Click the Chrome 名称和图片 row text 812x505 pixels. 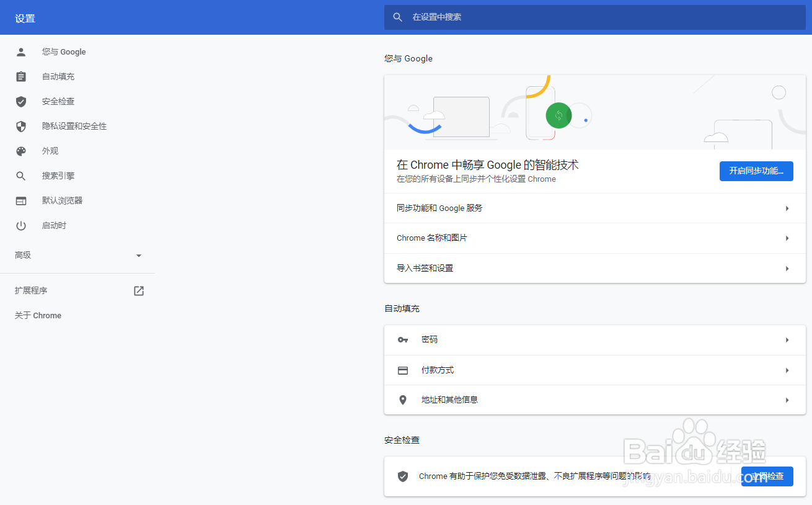tap(432, 238)
